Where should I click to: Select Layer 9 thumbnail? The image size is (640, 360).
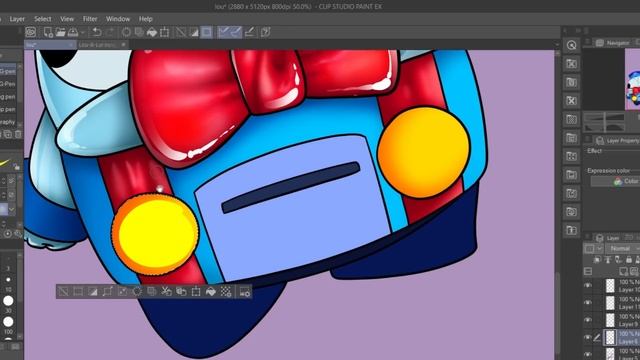tap(610, 320)
